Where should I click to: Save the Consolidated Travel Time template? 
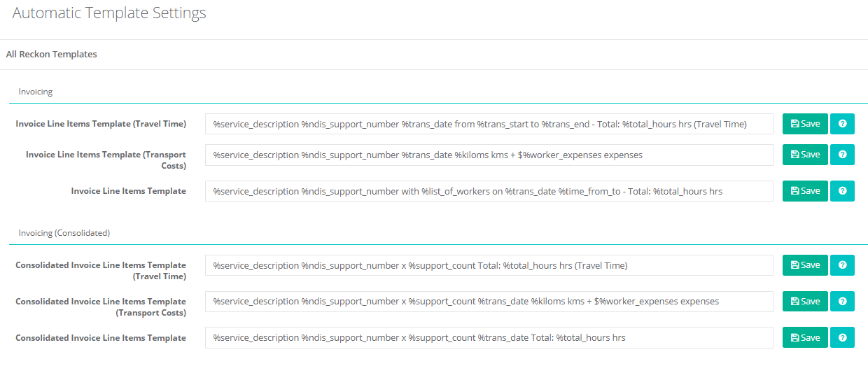click(805, 265)
